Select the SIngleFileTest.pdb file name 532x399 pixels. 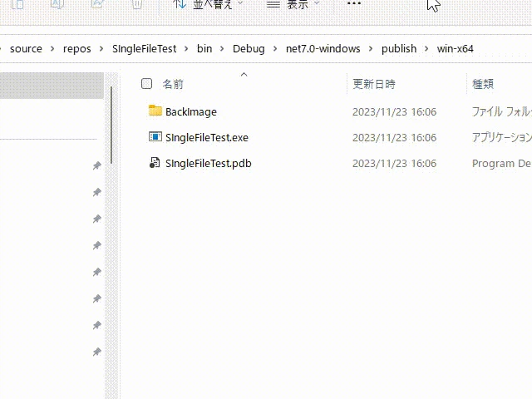[209, 164]
